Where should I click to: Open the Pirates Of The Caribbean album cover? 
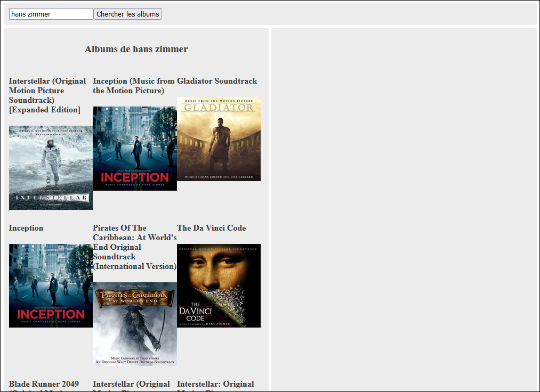click(135, 324)
